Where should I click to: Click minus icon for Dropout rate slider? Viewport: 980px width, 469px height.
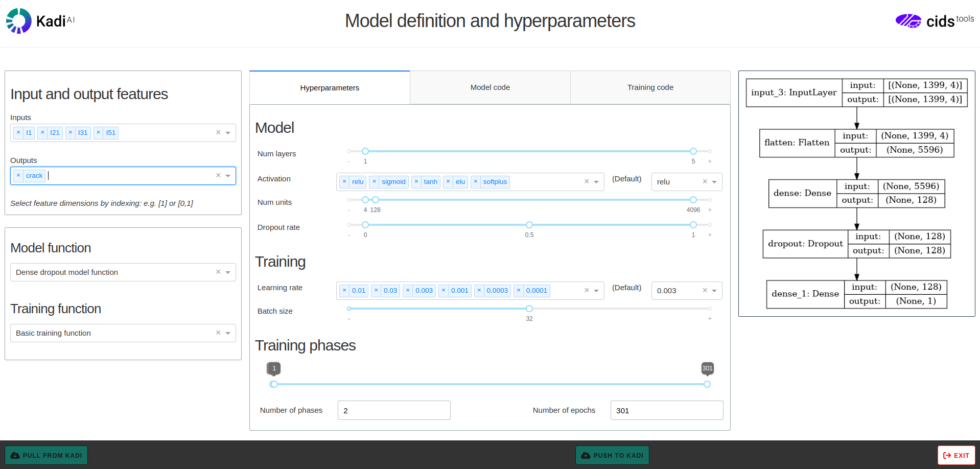[x=349, y=235]
